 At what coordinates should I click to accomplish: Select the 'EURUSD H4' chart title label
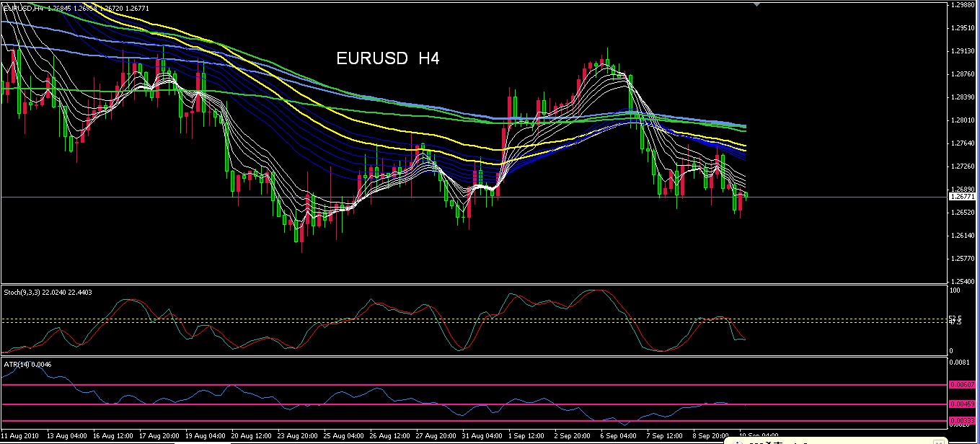pyautogui.click(x=388, y=59)
